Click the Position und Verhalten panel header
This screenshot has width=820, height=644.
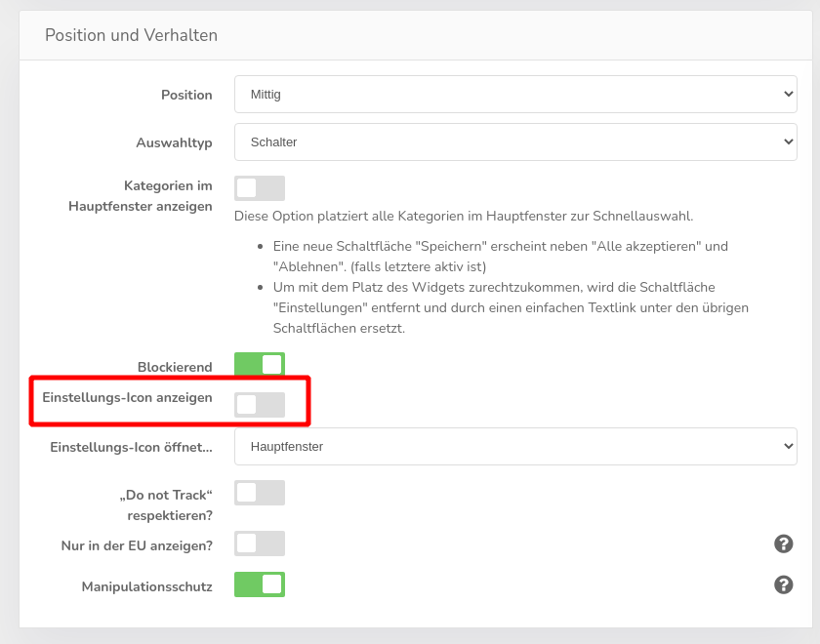click(132, 35)
